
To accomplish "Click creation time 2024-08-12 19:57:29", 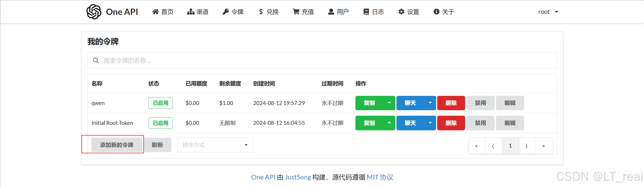I will click(x=279, y=103).
